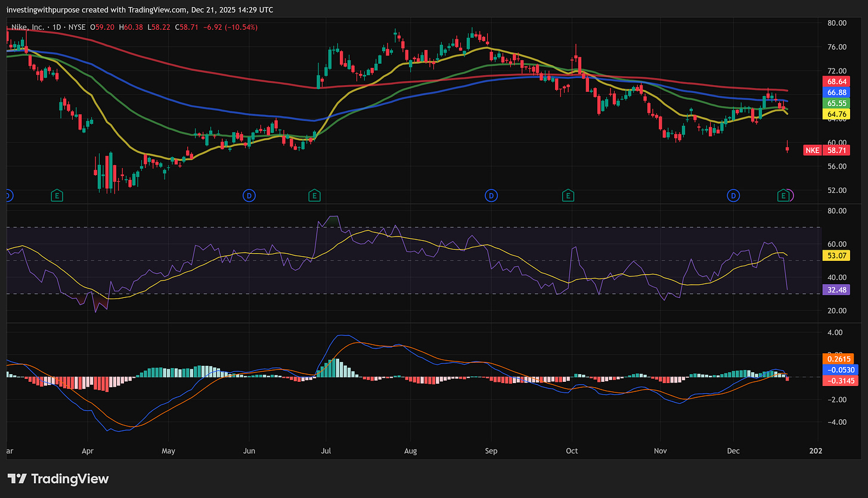Click the TradingView logo at the bottom

coord(58,478)
